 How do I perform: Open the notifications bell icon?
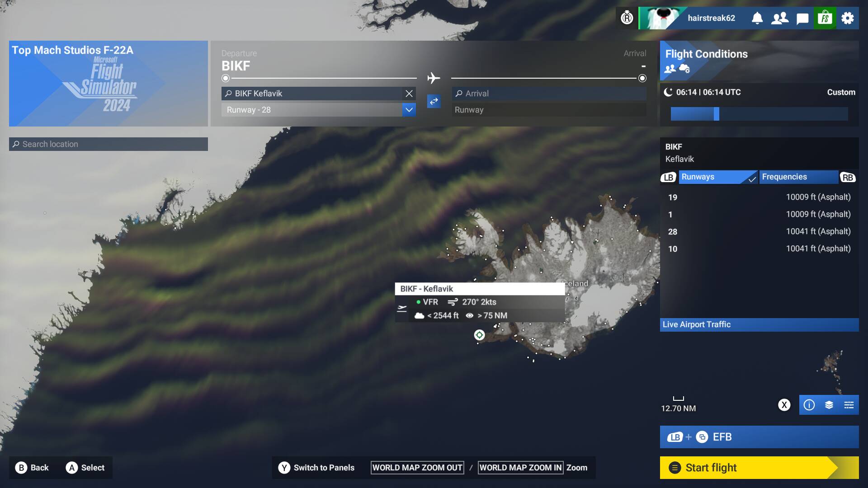(x=757, y=18)
